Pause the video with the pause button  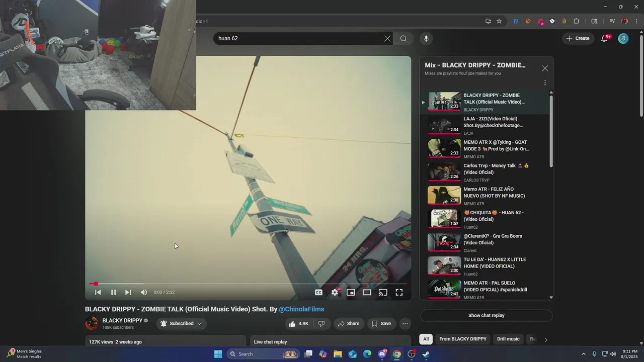[x=113, y=292]
